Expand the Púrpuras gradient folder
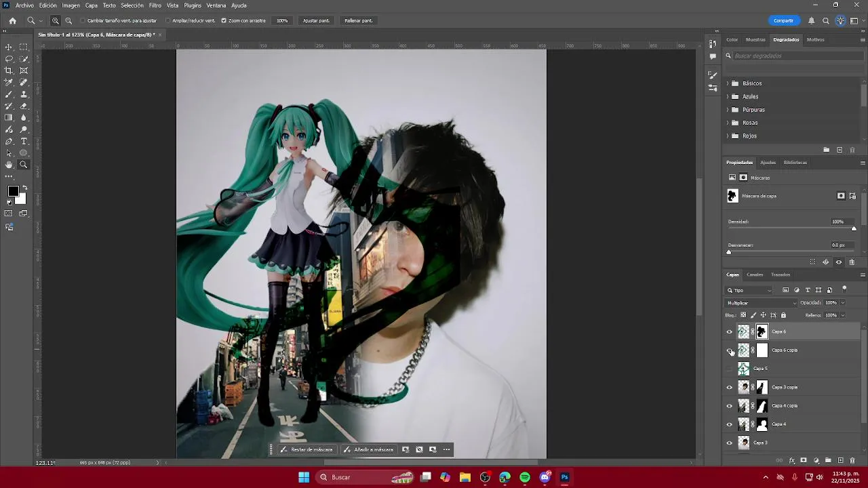Screen dimensions: 868x488 pos(728,110)
